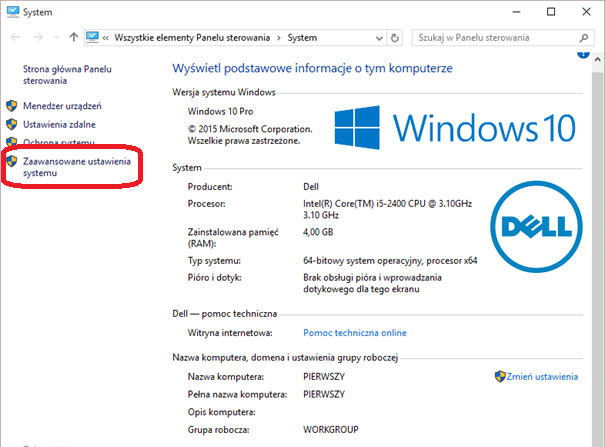Image resolution: width=605 pixels, height=447 pixels.
Task: Close the System window
Action: (586, 12)
